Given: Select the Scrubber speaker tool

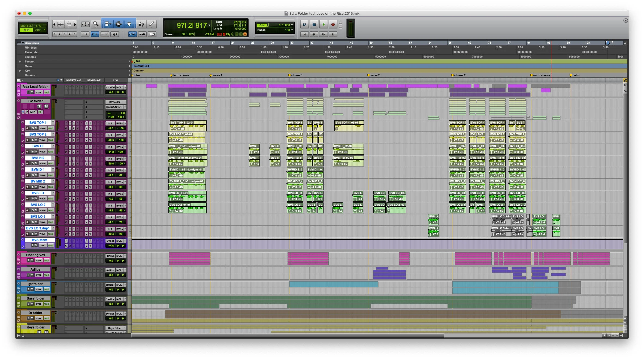Looking at the screenshot, I should (x=141, y=24).
